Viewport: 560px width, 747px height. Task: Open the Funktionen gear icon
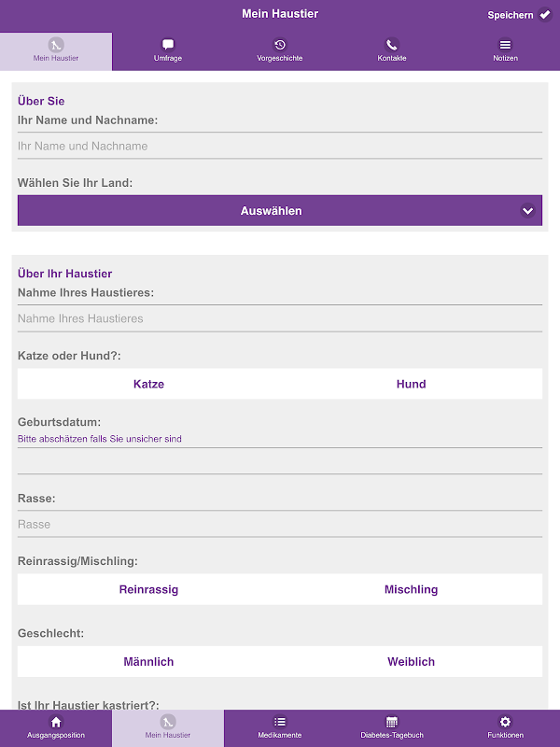pos(505,722)
